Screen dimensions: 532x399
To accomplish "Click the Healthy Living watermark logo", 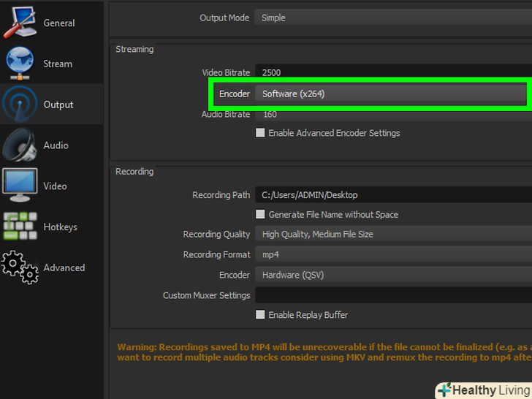I will (x=484, y=390).
